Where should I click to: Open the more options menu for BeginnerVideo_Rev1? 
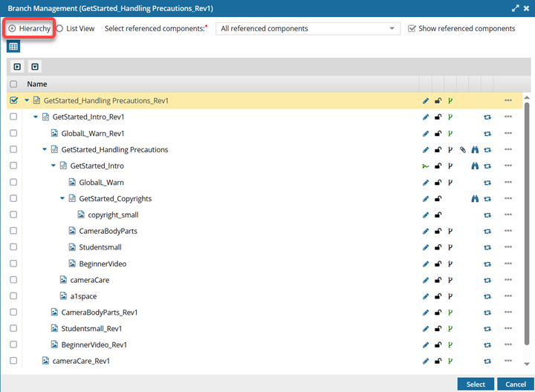pyautogui.click(x=508, y=345)
